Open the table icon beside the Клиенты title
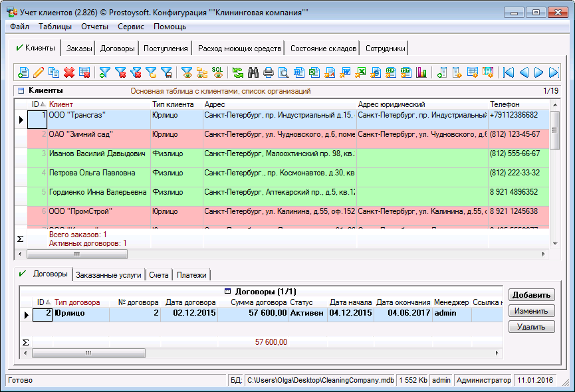575x392 pixels. pos(21,90)
